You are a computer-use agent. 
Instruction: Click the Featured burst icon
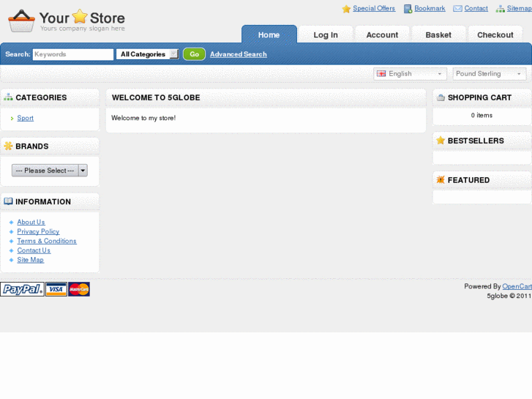click(x=441, y=179)
